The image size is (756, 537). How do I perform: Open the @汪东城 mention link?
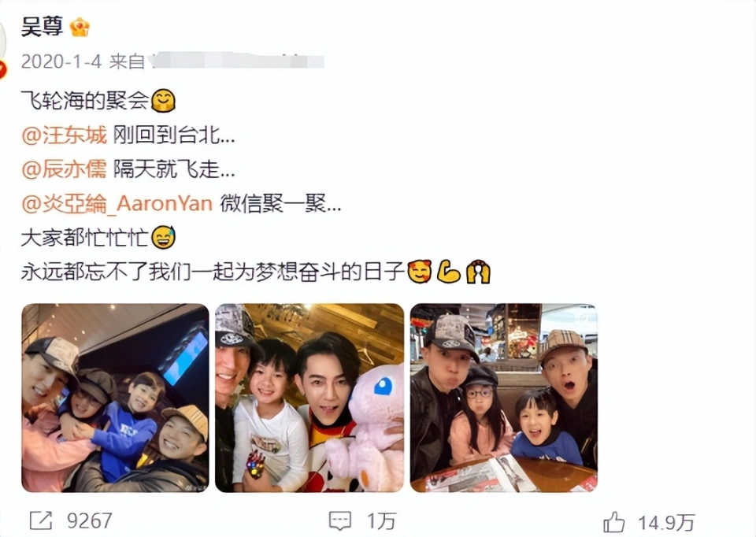64,135
